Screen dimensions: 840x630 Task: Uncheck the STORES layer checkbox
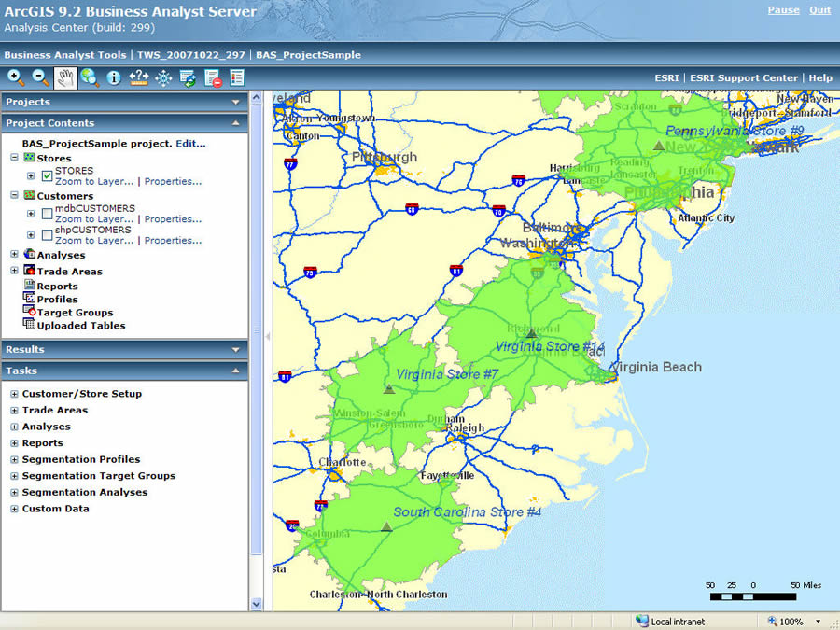click(47, 176)
